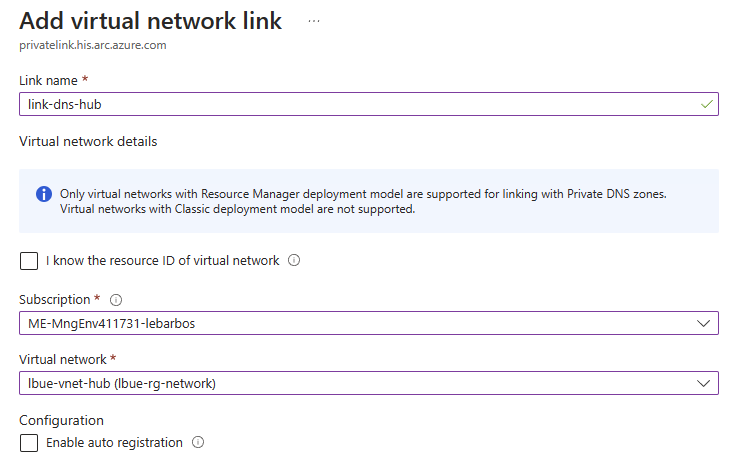Click the blue information icon in banner

pyautogui.click(x=44, y=194)
